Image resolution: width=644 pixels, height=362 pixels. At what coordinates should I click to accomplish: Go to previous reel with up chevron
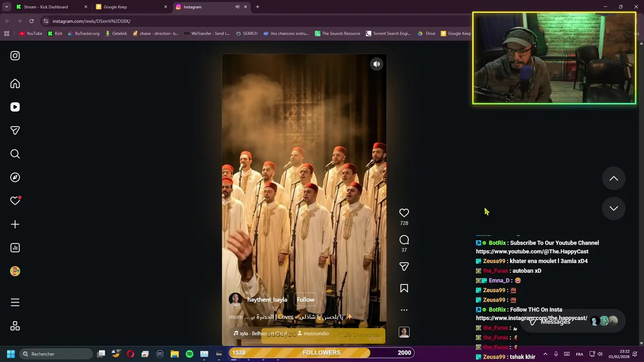point(614,178)
